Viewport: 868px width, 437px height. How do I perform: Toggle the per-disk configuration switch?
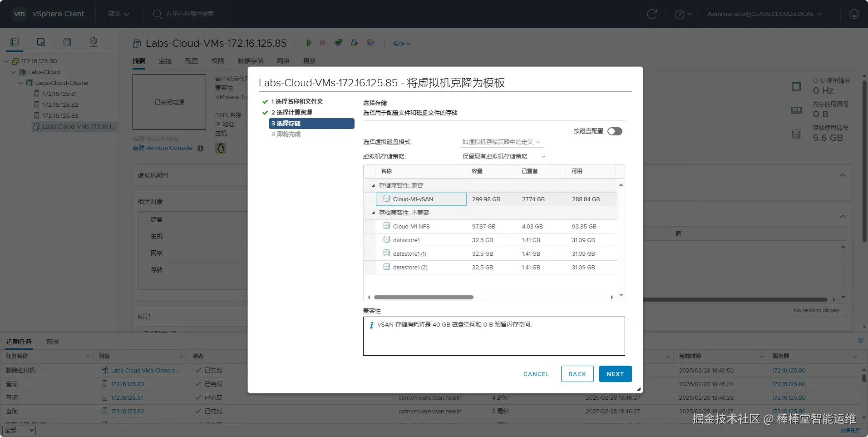pos(615,131)
